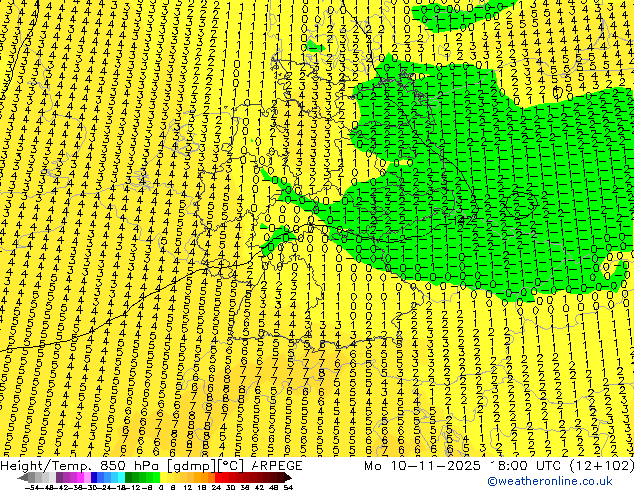634x490 pixels.
Task: Click the legend label value 12
Action: click(187, 488)
